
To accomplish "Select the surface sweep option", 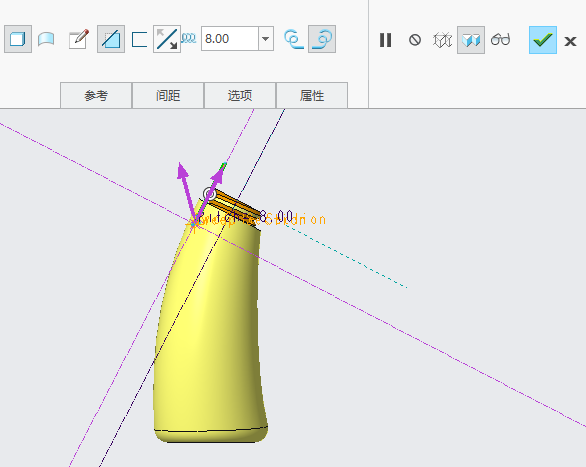I will click(x=46, y=39).
